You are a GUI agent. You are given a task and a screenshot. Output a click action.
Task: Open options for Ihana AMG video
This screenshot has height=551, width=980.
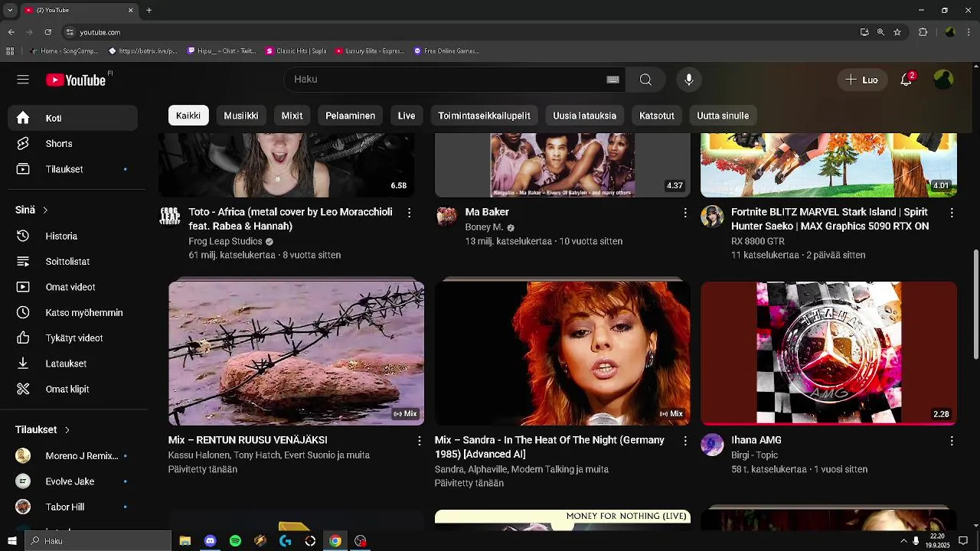[x=952, y=441]
